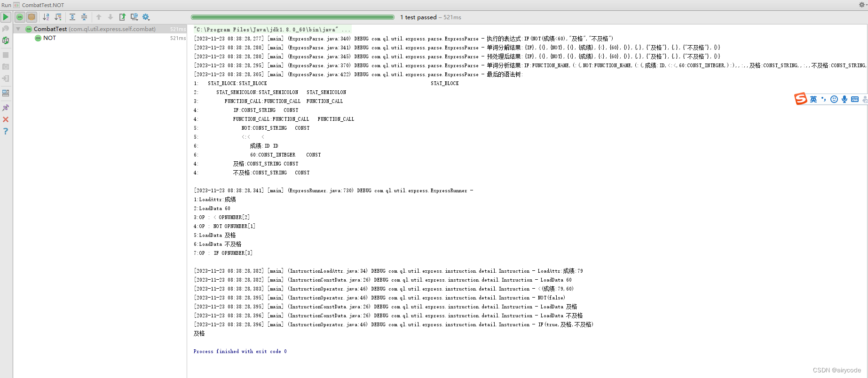The height and width of the screenshot is (378, 868).
Task: Switch IME language with the 英 button
Action: [x=813, y=99]
